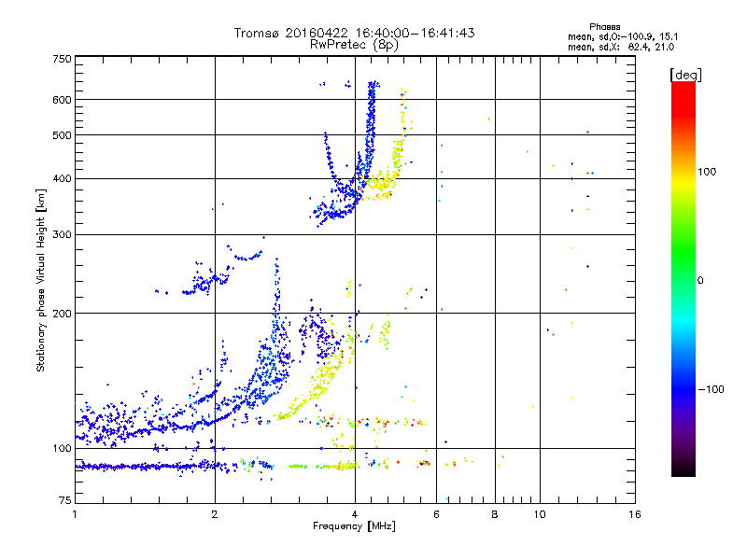Click the x-axis tick label '16'
The image size is (747, 560).
click(x=635, y=514)
